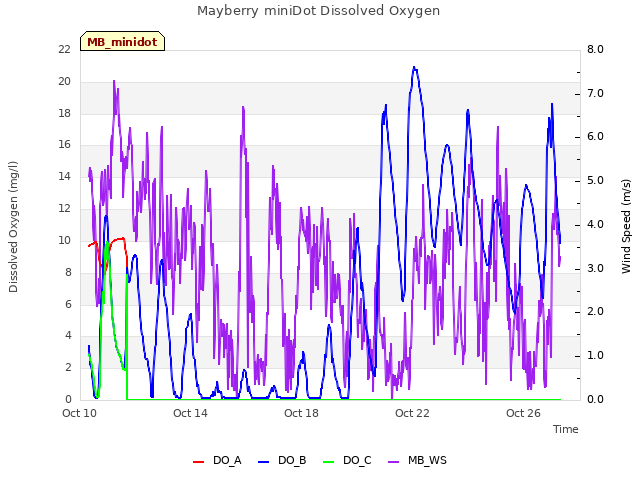Image resolution: width=640 pixels, height=480 pixels.
Task: Click the 8.0 value on wind axis
Action: [x=596, y=49]
